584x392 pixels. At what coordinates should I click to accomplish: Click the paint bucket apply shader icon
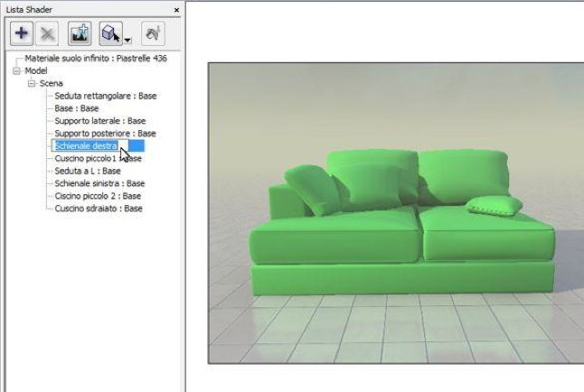pos(154,33)
